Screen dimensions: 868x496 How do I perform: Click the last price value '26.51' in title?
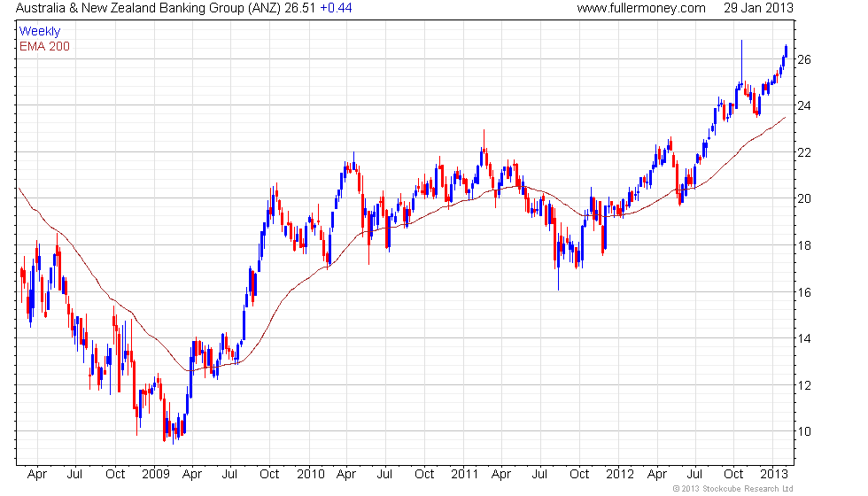click(299, 8)
